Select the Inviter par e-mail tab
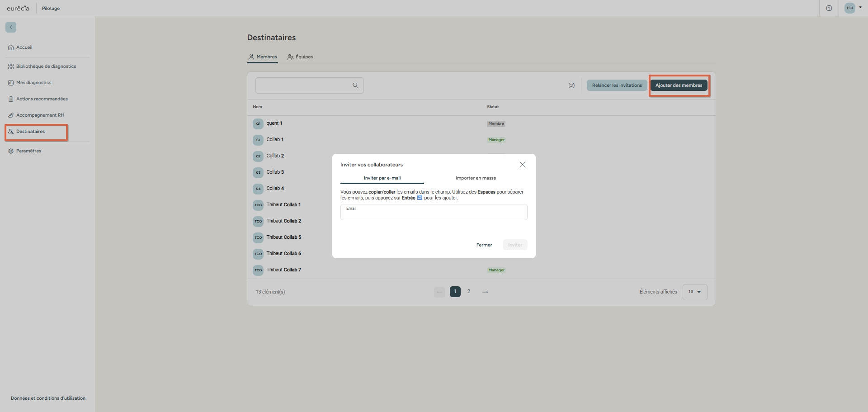 pyautogui.click(x=382, y=178)
